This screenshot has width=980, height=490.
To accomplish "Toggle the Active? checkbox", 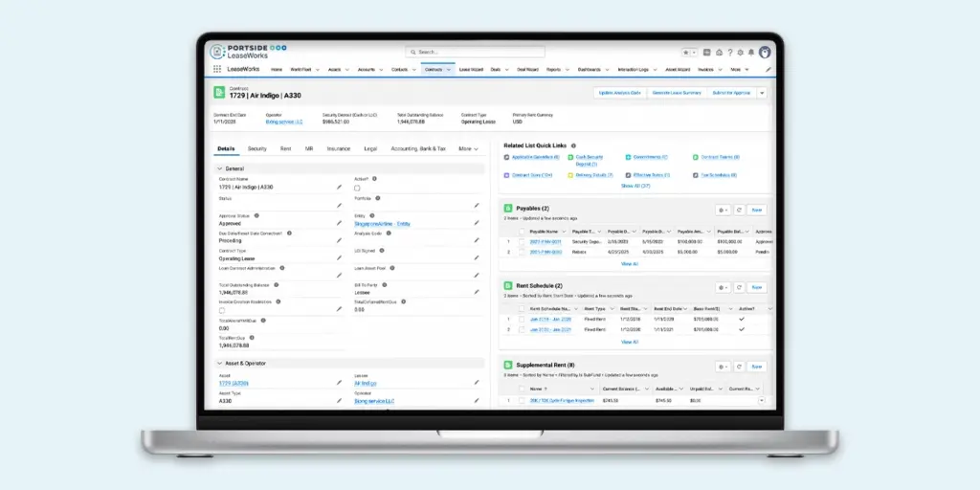I will [x=357, y=188].
